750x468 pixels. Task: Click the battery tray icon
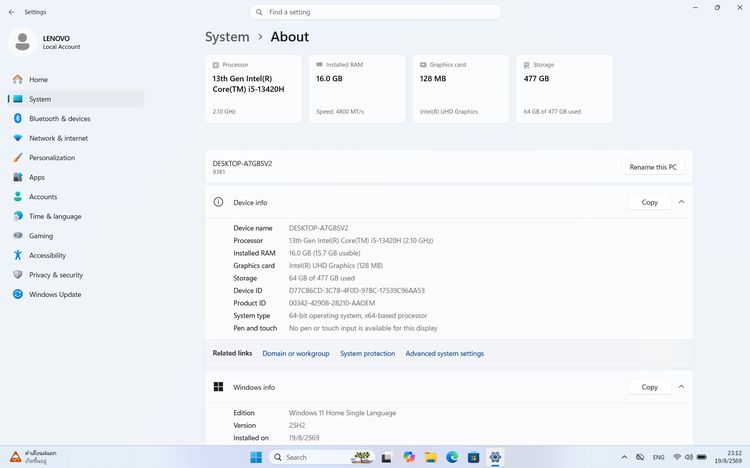(x=702, y=457)
